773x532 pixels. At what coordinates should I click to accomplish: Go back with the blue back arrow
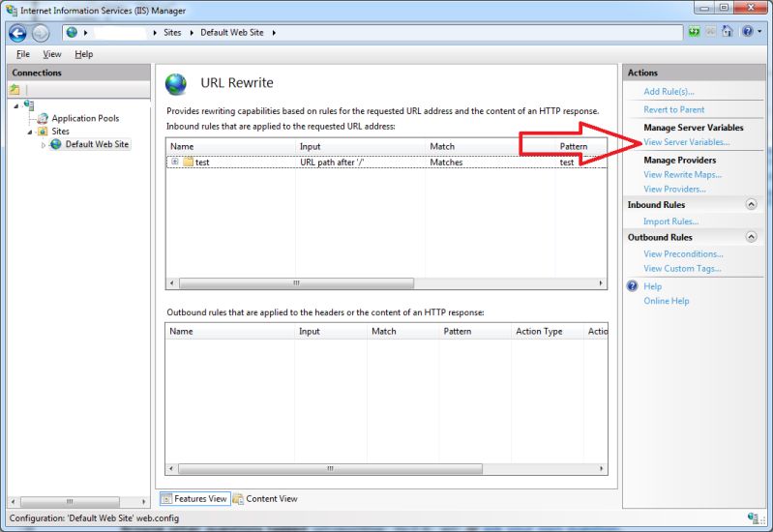pyautogui.click(x=17, y=33)
